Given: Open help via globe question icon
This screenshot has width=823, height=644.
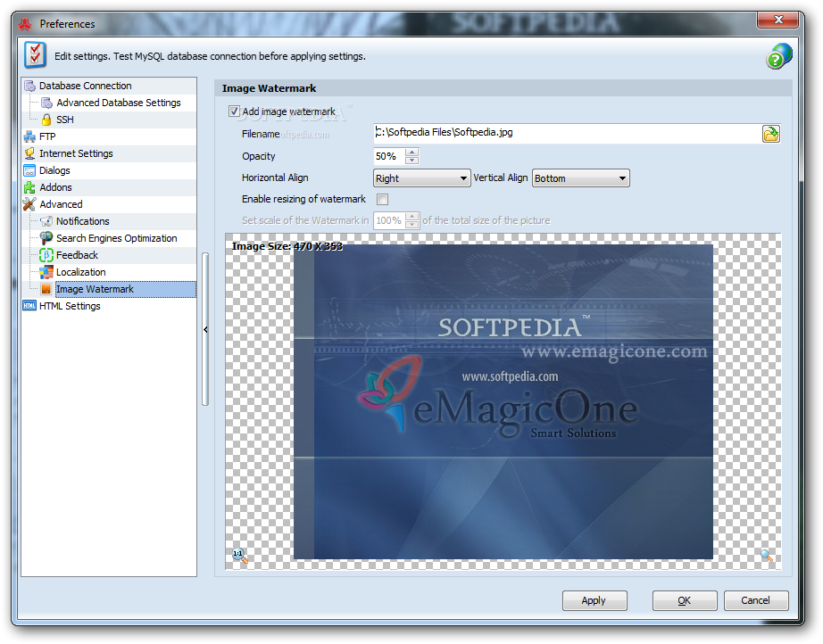Looking at the screenshot, I should click(x=778, y=56).
